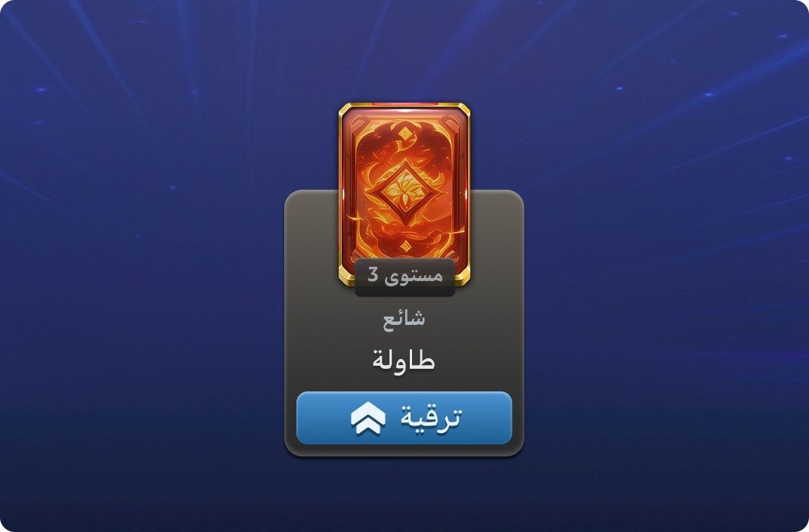Select the fiery orange card thumbnail
Image resolution: width=809 pixels, height=532 pixels.
(x=404, y=194)
